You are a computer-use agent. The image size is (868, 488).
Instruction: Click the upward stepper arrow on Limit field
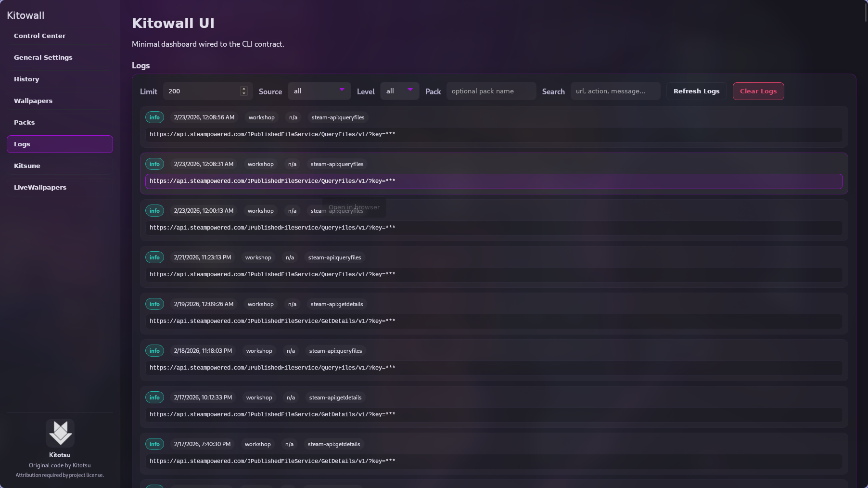pos(244,88)
